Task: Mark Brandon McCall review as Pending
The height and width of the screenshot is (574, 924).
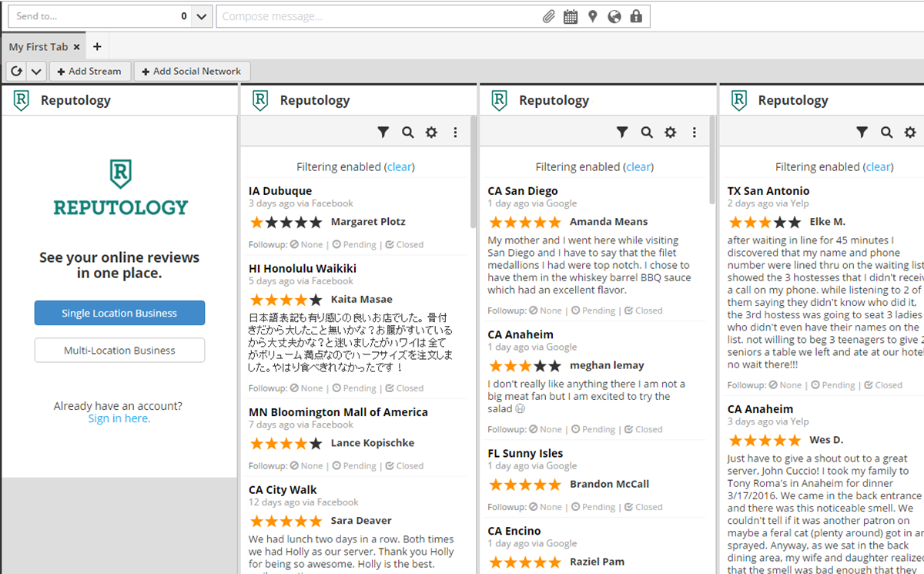Action: pos(593,507)
